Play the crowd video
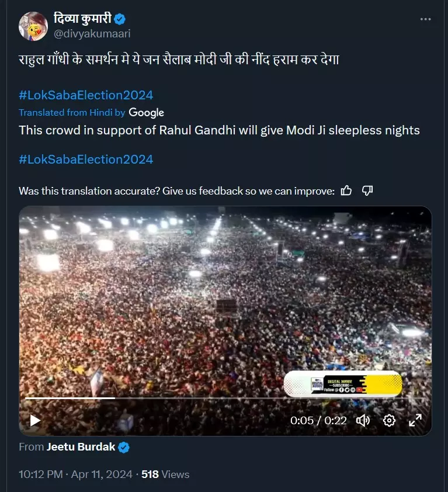The image size is (448, 492). [x=35, y=420]
